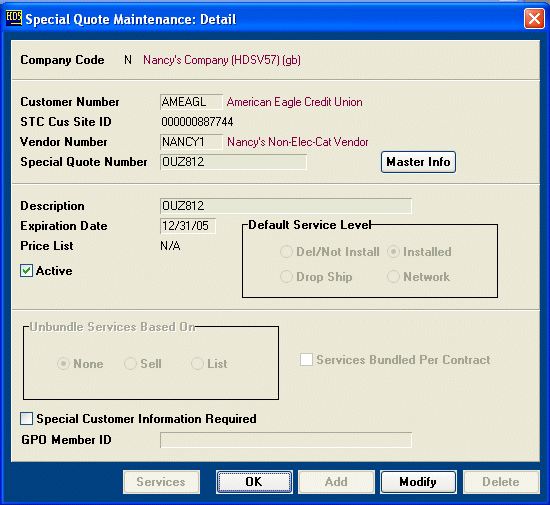This screenshot has width=550, height=505.
Task: Open the Services button
Action: (x=161, y=482)
